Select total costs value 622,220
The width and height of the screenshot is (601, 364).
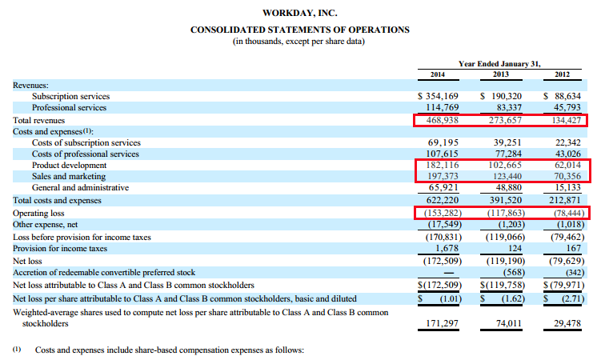[443, 200]
